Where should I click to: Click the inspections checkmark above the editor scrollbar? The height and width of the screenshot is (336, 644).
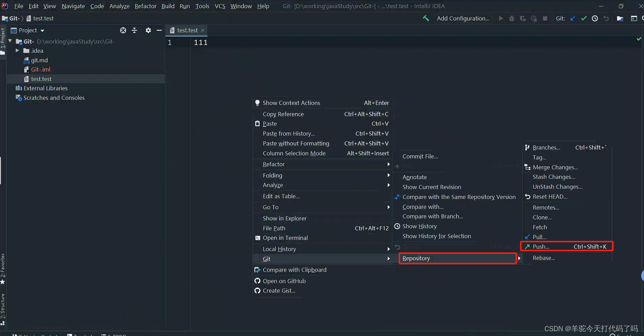point(639,38)
